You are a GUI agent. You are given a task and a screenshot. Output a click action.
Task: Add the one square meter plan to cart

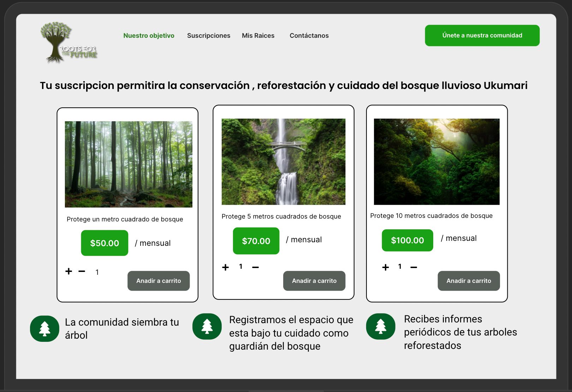click(159, 281)
